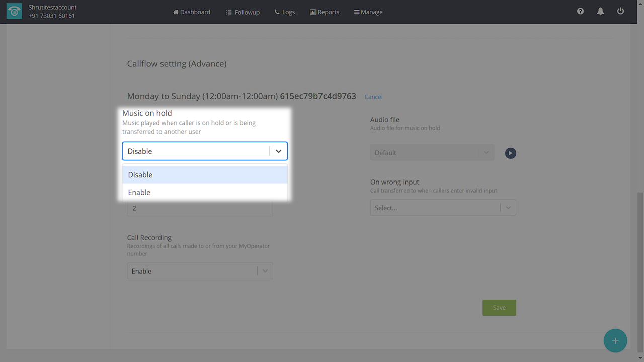Open the Reports menu

325,12
